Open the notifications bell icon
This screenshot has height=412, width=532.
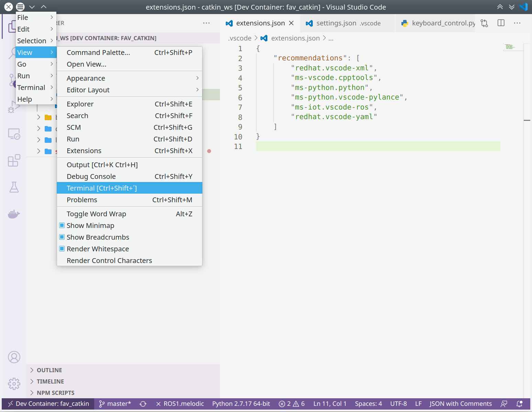point(520,404)
